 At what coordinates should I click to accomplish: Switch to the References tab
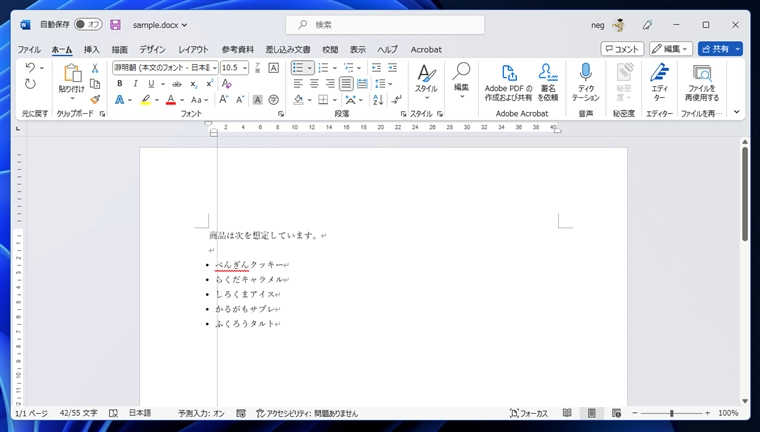pos(238,49)
